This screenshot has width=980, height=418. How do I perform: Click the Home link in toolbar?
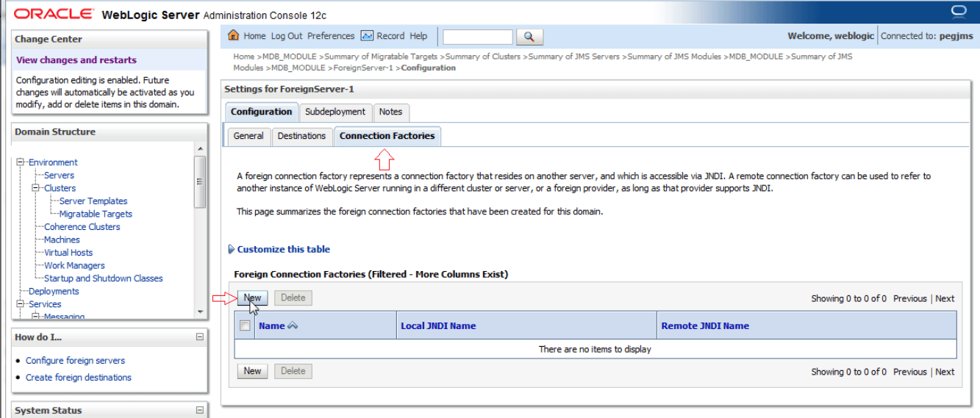click(x=254, y=36)
